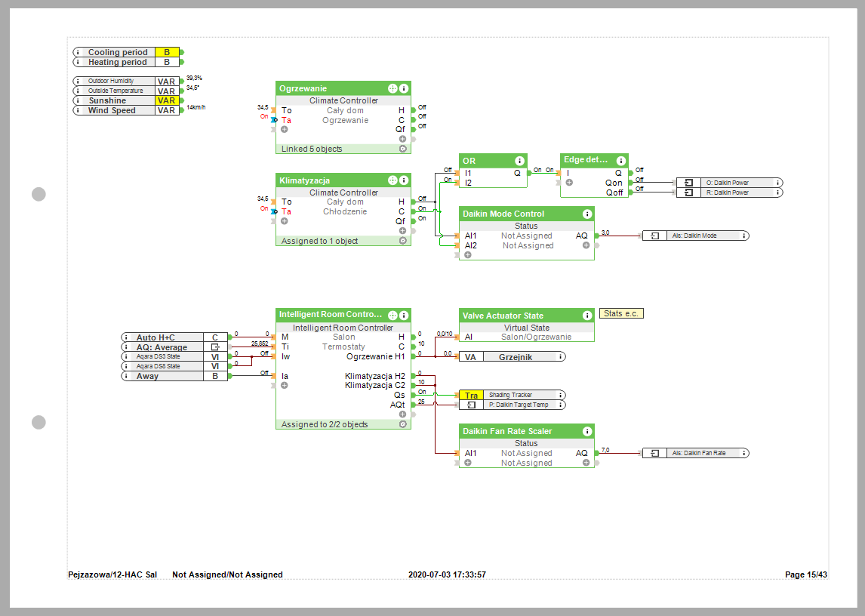Select Aqara DS8 State input label

coord(158,367)
